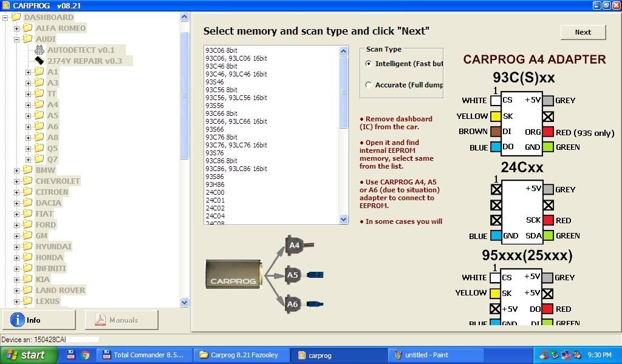Click the Next button
The width and height of the screenshot is (622, 364).
tap(583, 32)
